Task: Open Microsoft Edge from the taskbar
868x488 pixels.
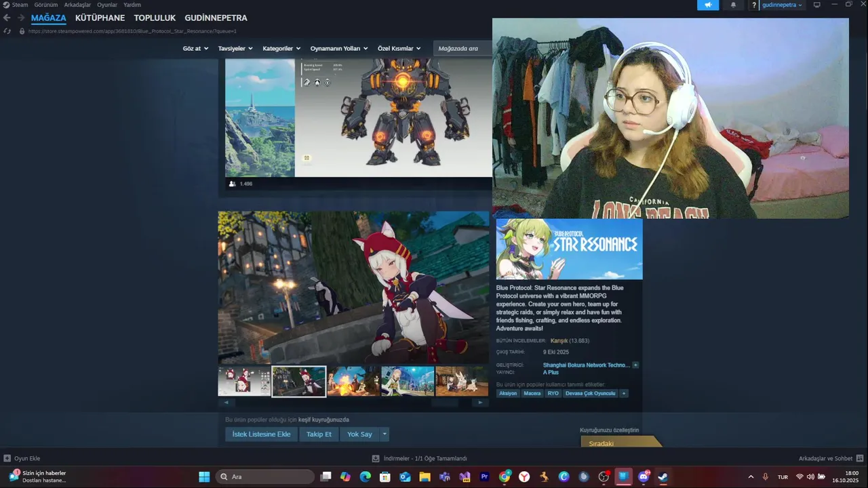Action: pyautogui.click(x=365, y=476)
